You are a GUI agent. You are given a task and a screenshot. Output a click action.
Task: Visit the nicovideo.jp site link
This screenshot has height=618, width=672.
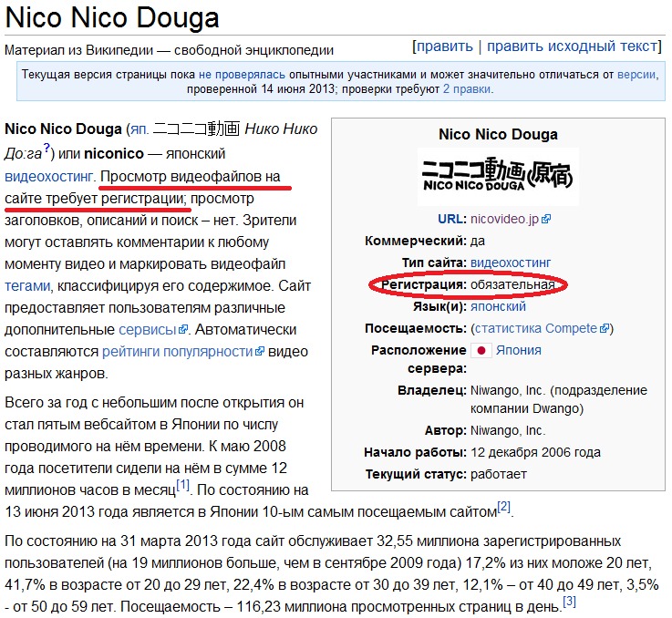click(x=504, y=219)
